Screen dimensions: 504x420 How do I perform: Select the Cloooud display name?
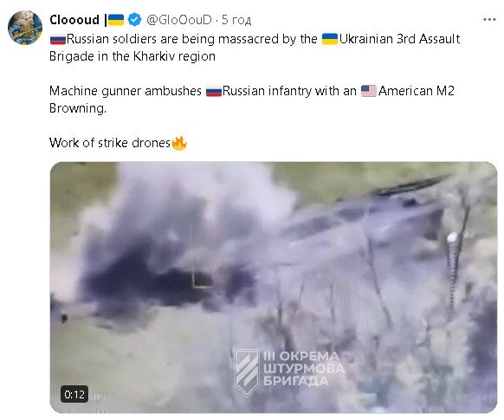74,20
